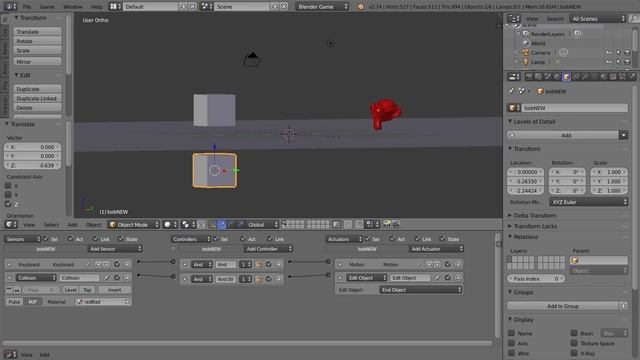Screen dimensions: 640x360
Task: Open the Sensors visibility dropdown
Action: pyautogui.click(x=22, y=239)
